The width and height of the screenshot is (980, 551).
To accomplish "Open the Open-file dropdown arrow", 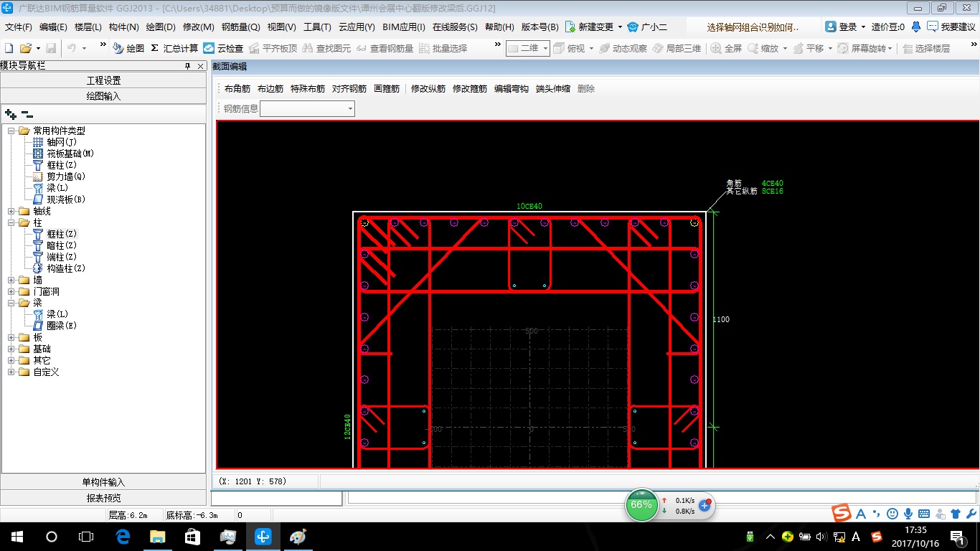I will [38, 48].
